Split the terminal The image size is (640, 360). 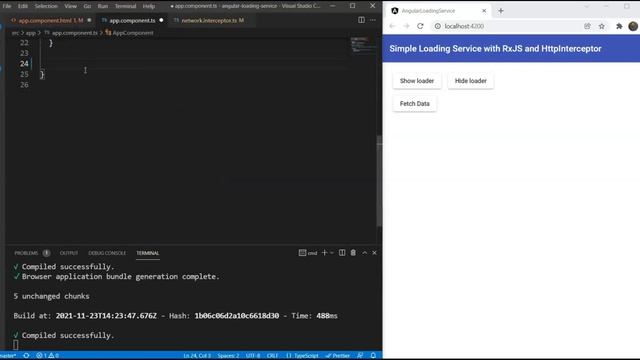click(x=342, y=253)
